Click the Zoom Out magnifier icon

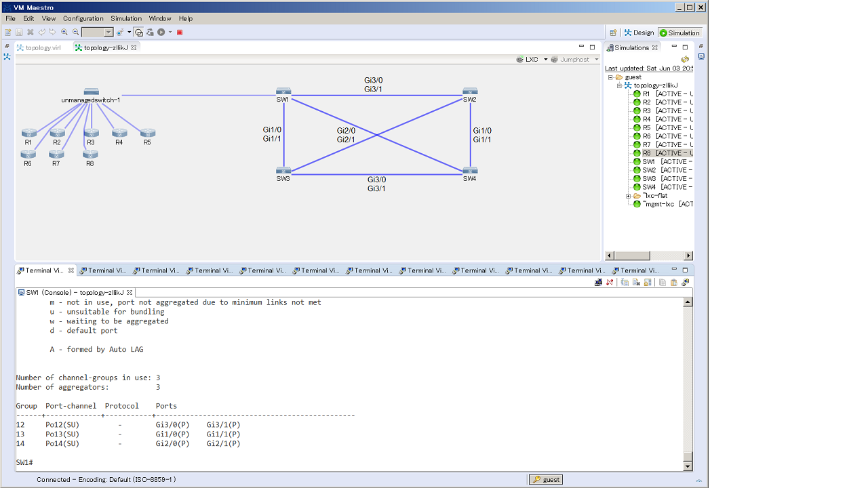pos(75,32)
